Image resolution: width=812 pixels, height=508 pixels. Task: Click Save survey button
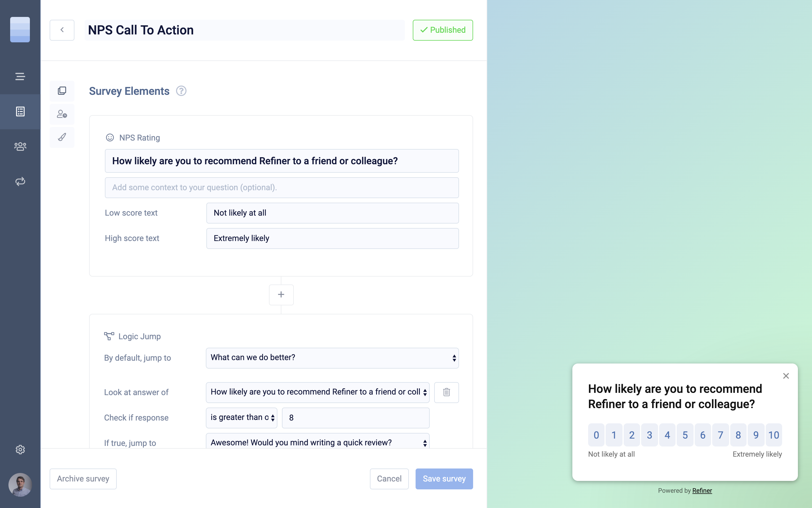pos(444,479)
